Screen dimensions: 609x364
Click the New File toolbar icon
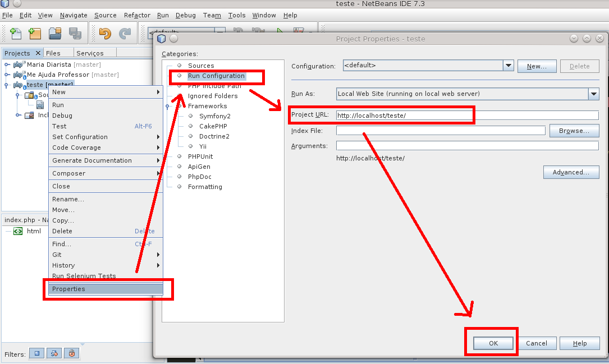pyautogui.click(x=16, y=34)
